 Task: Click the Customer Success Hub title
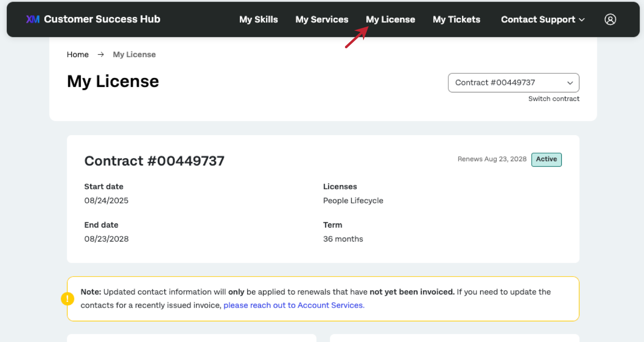[102, 19]
